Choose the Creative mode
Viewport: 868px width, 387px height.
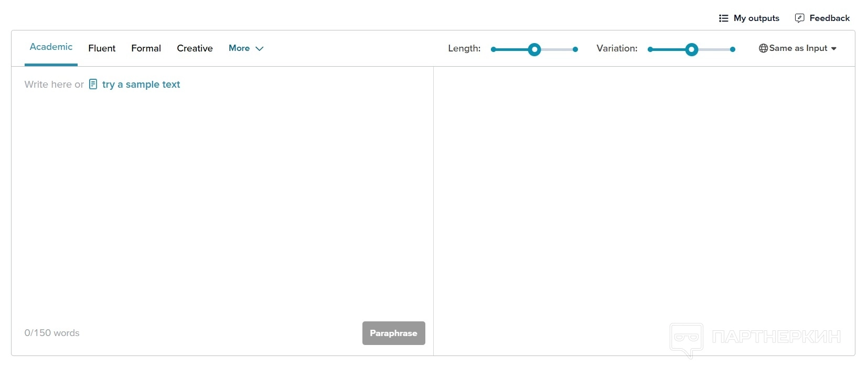tap(195, 48)
